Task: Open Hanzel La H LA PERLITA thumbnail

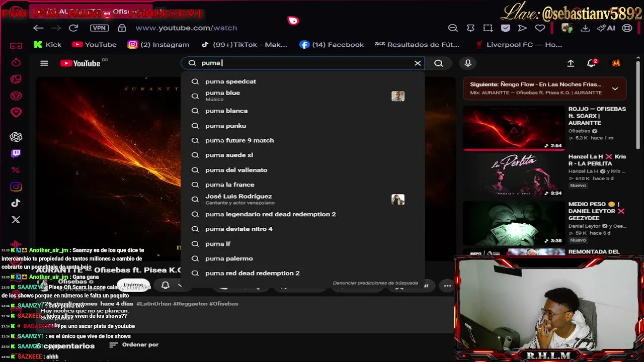Action: click(x=513, y=175)
